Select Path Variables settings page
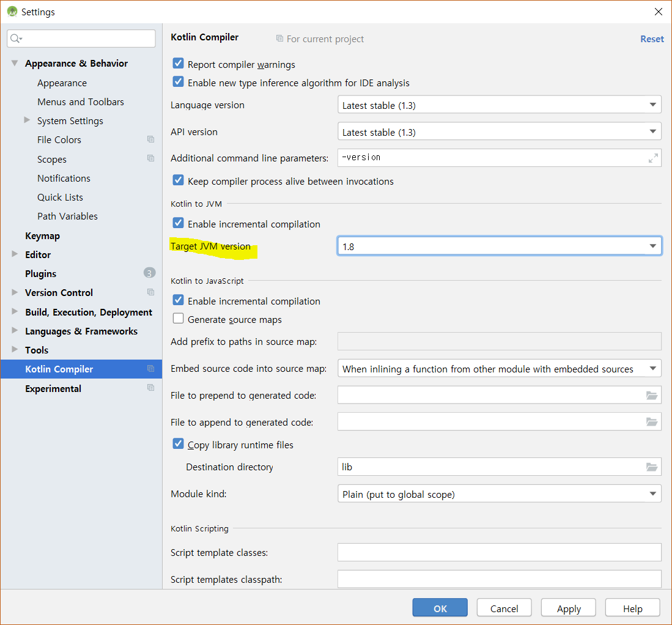This screenshot has width=672, height=625. coord(67,216)
